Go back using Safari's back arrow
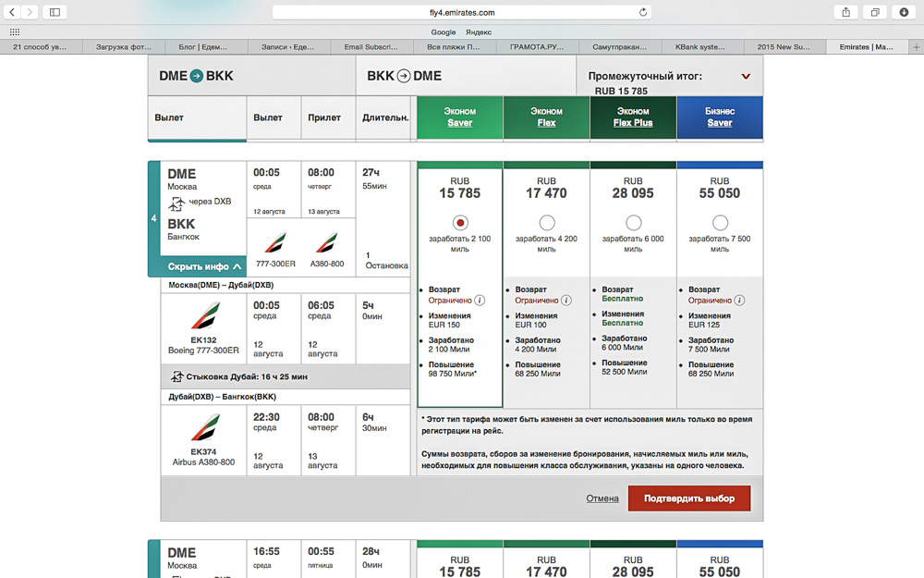The height and width of the screenshot is (578, 924). point(13,12)
